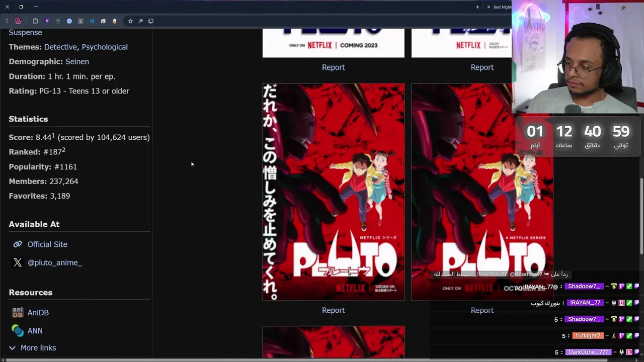Open the AniDB resource link
This screenshot has height=362, width=644.
[x=38, y=312]
